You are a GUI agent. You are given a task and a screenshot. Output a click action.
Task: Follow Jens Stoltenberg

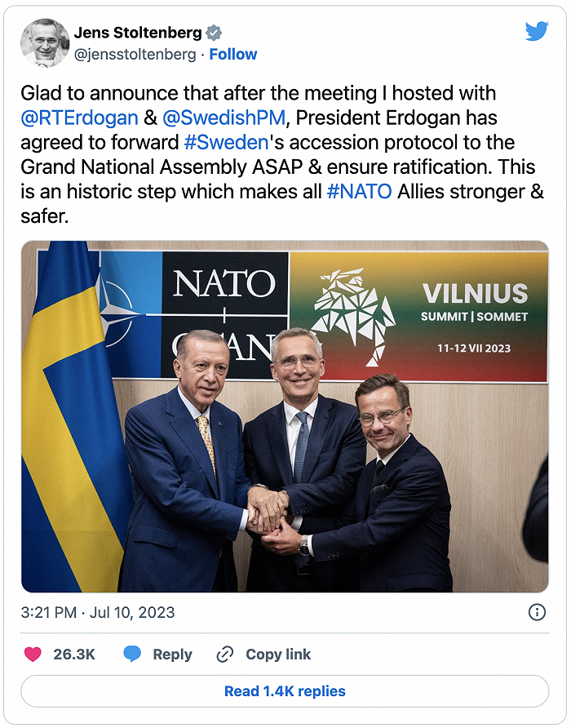233,55
